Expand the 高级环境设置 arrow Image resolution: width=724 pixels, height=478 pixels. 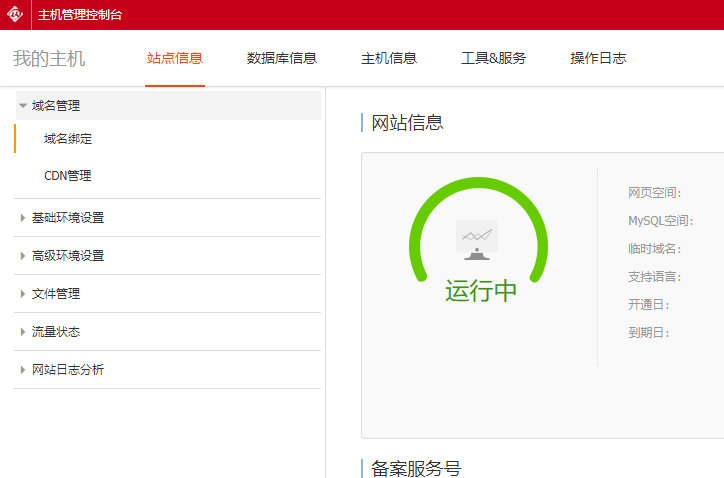(22, 255)
